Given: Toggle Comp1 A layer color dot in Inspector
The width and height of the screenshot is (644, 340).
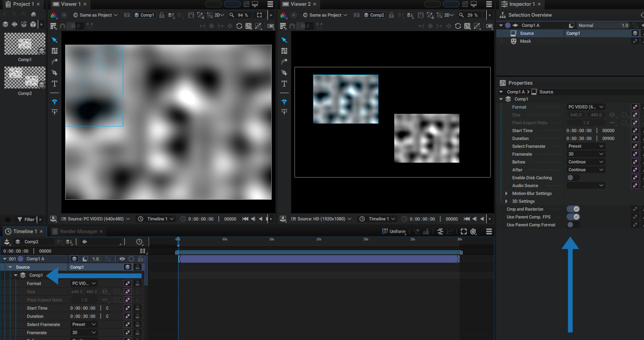Looking at the screenshot, I should [508, 25].
